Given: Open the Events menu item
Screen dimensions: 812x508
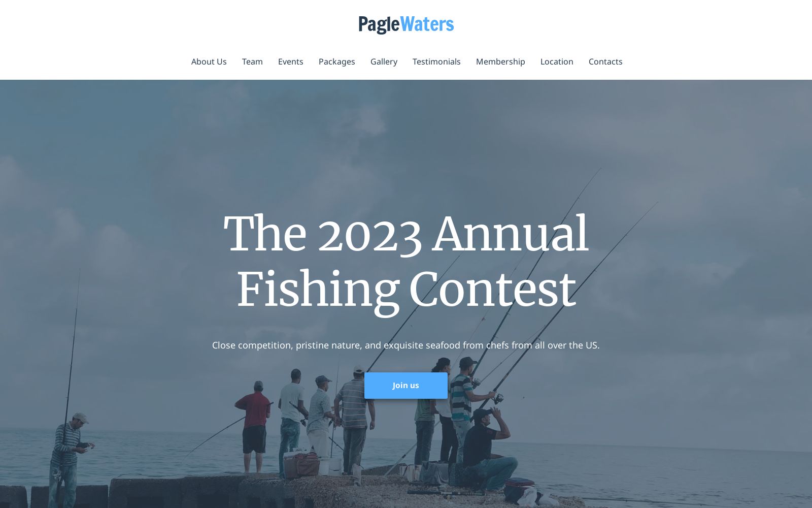Looking at the screenshot, I should 291,61.
